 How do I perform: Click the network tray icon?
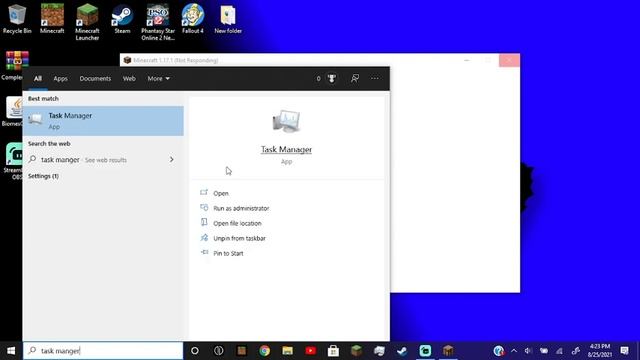pos(560,351)
